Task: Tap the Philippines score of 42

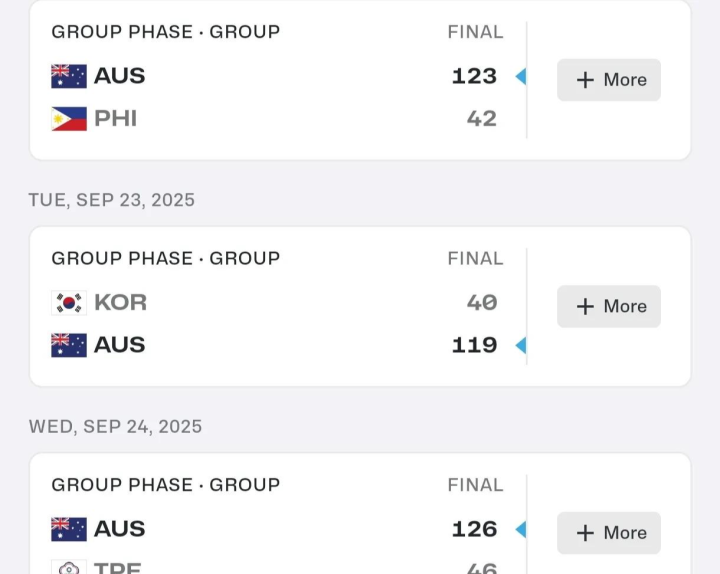Action: click(481, 119)
